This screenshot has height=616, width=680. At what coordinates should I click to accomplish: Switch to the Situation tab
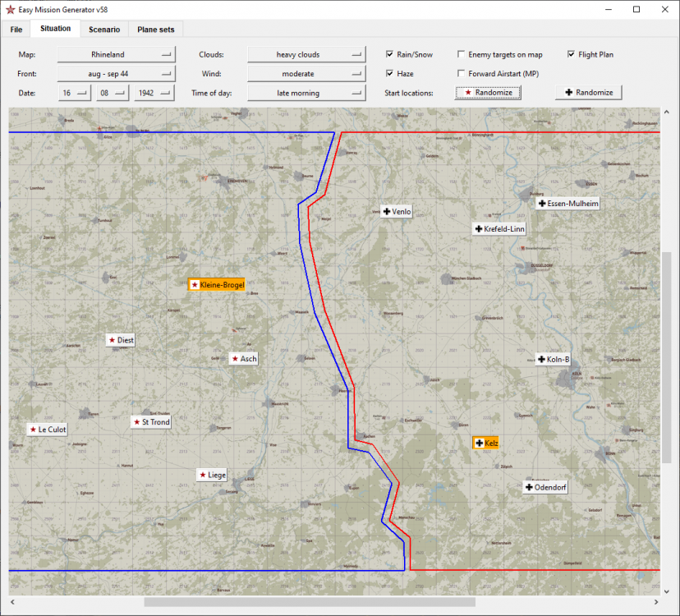point(55,29)
